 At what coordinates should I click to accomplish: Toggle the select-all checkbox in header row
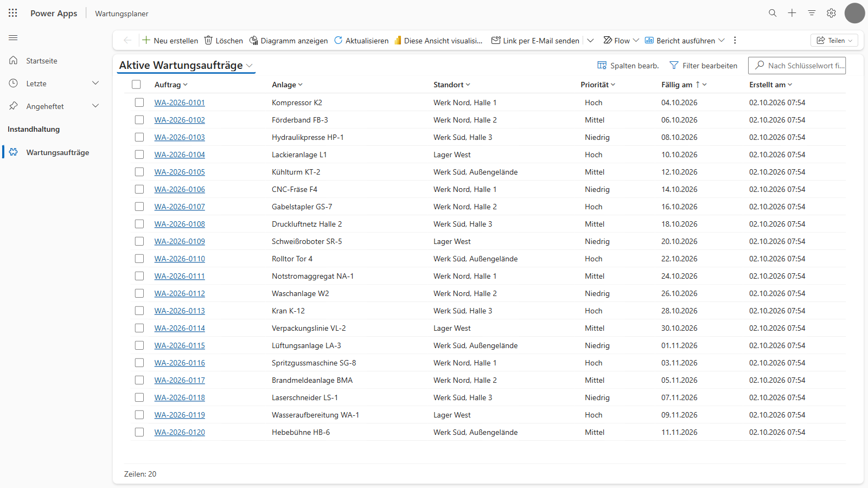(x=136, y=85)
